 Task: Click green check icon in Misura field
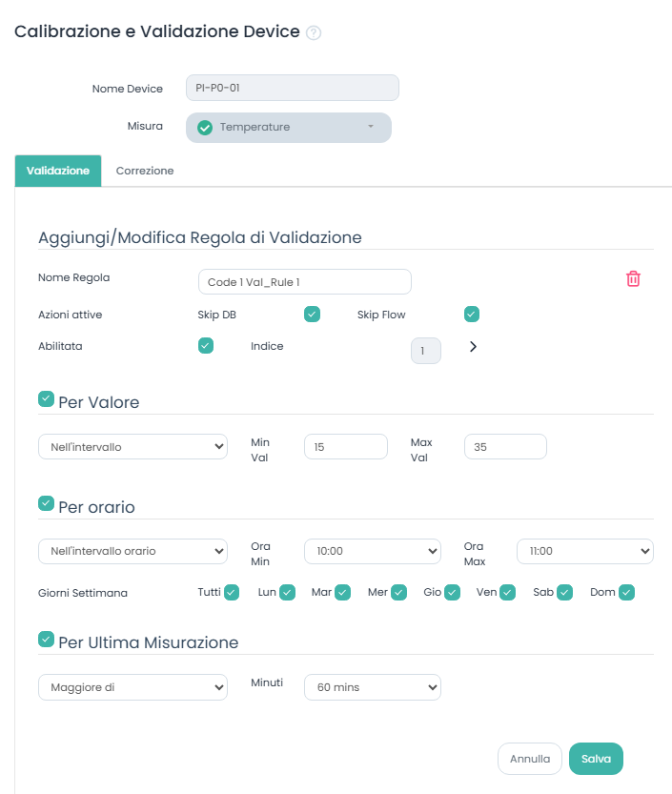[204, 128]
